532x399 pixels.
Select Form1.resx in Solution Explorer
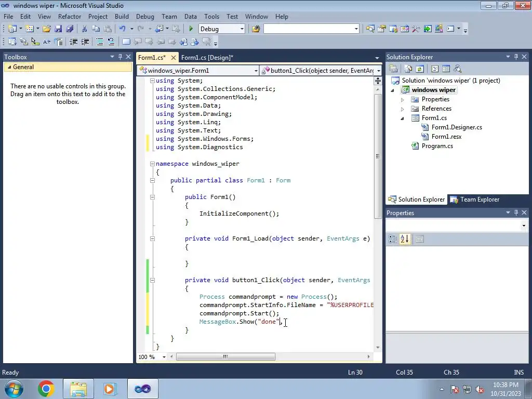click(x=446, y=137)
